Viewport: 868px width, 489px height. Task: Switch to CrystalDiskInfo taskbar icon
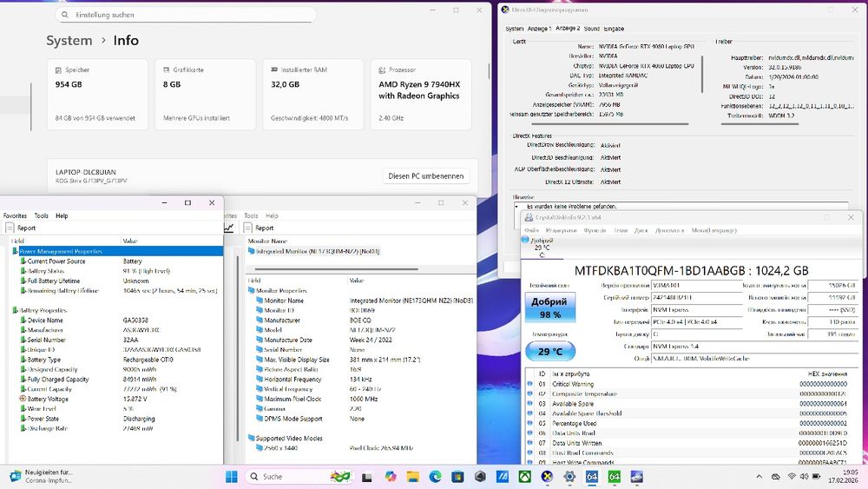[x=636, y=476]
